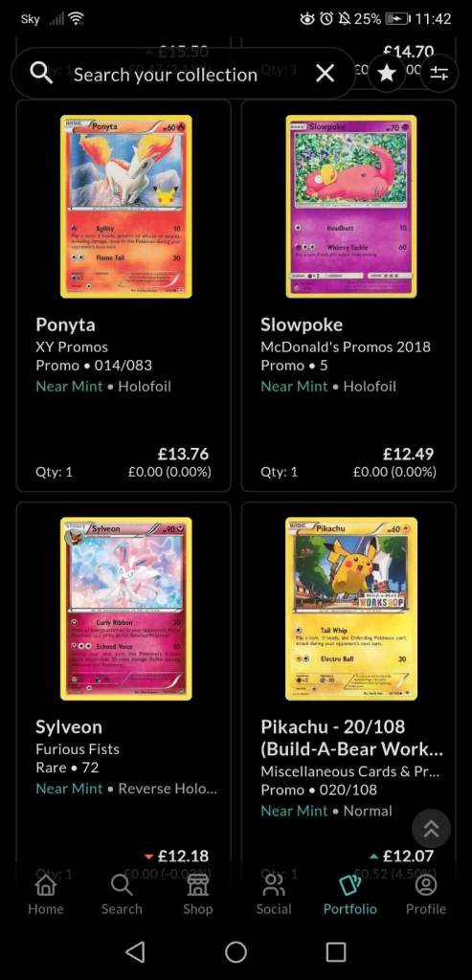
Task: Switch to the Social tab
Action: point(274,895)
